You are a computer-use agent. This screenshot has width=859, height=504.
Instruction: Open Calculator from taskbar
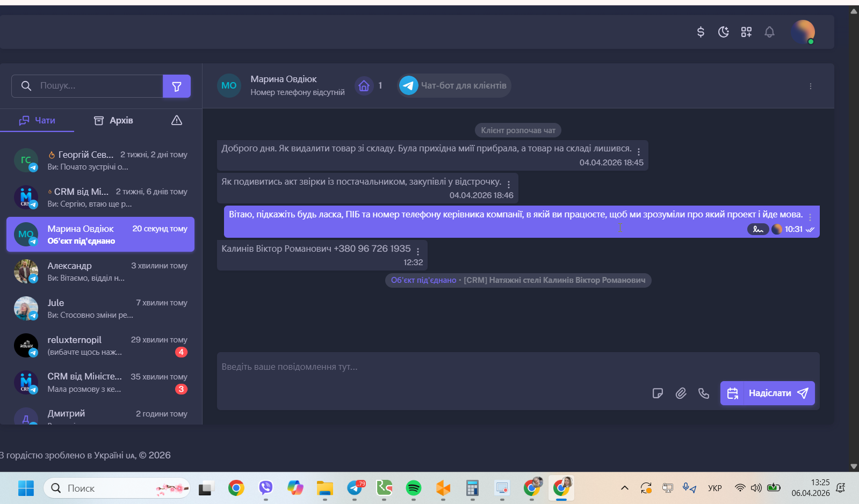[472, 488]
